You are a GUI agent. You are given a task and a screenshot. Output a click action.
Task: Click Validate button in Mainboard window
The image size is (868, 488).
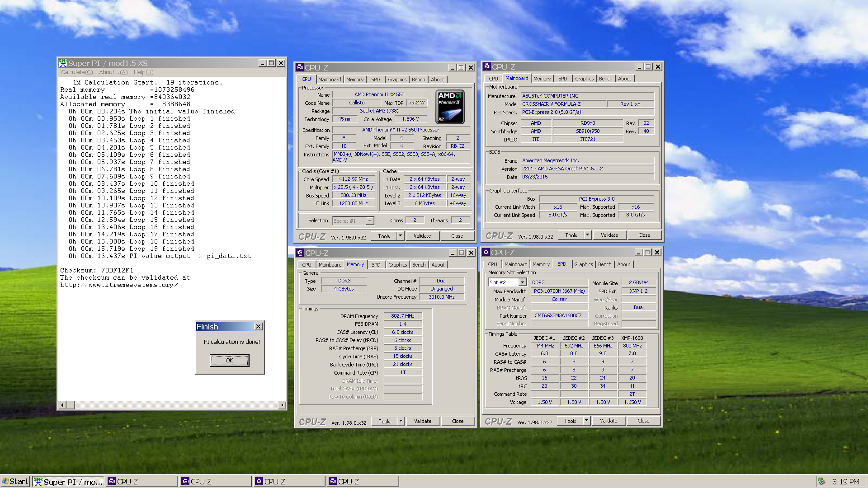point(609,235)
